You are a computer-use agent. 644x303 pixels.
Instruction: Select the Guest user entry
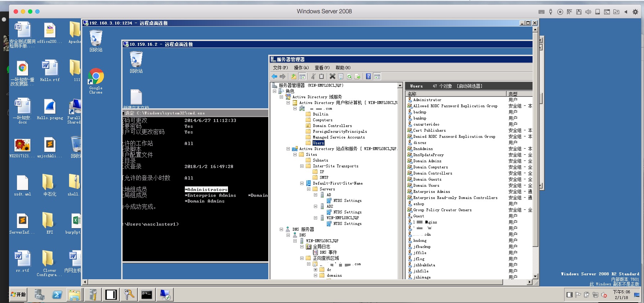point(419,216)
